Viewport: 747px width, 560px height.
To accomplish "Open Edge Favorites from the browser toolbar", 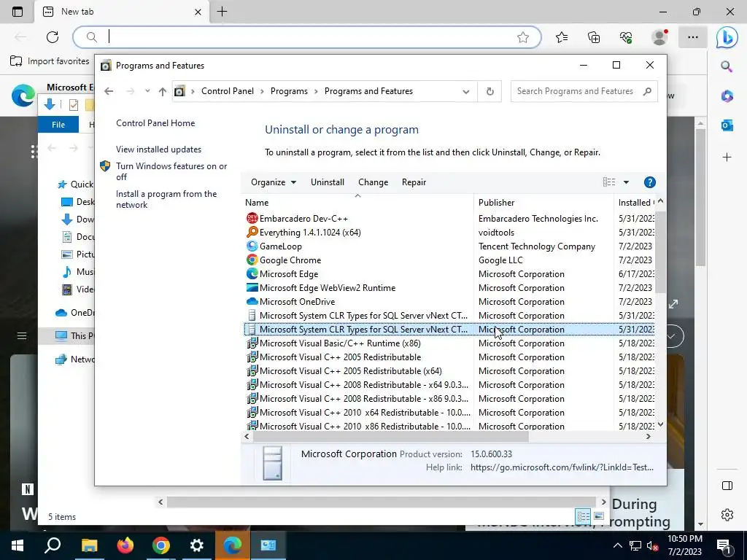I will [562, 37].
